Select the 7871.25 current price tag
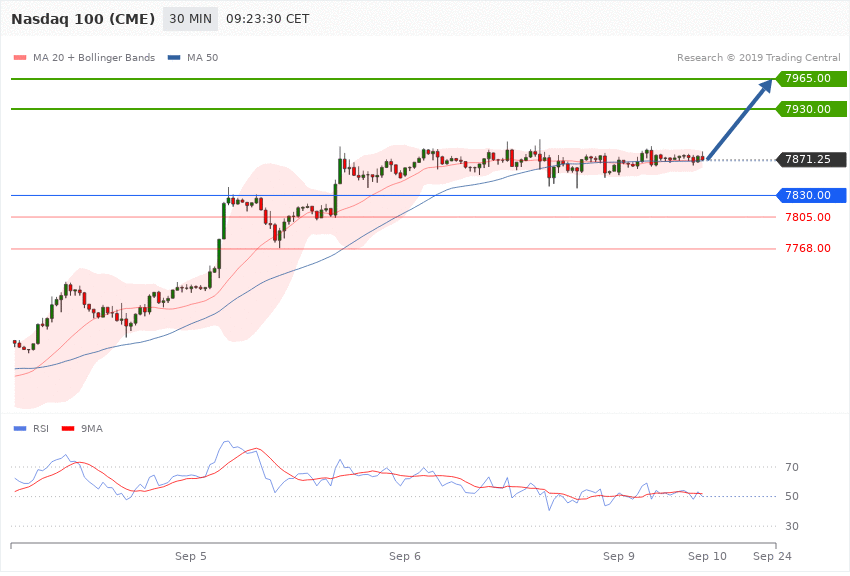 point(811,159)
